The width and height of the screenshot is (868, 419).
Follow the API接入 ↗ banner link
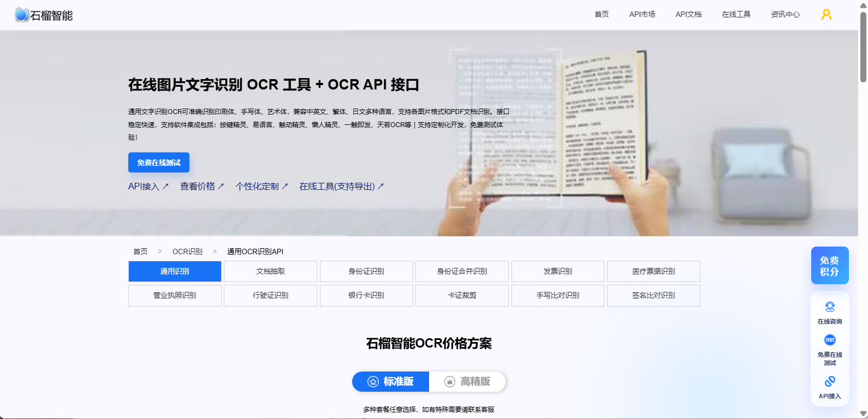point(148,187)
